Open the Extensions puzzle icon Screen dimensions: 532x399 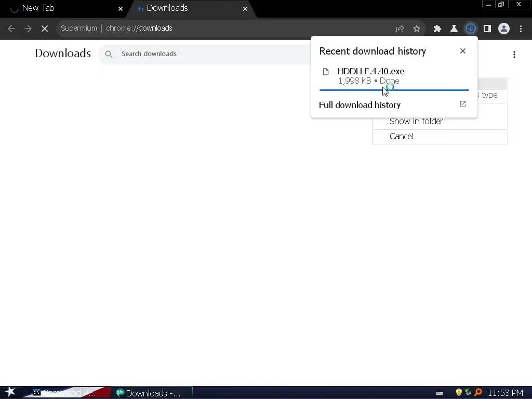(437, 29)
